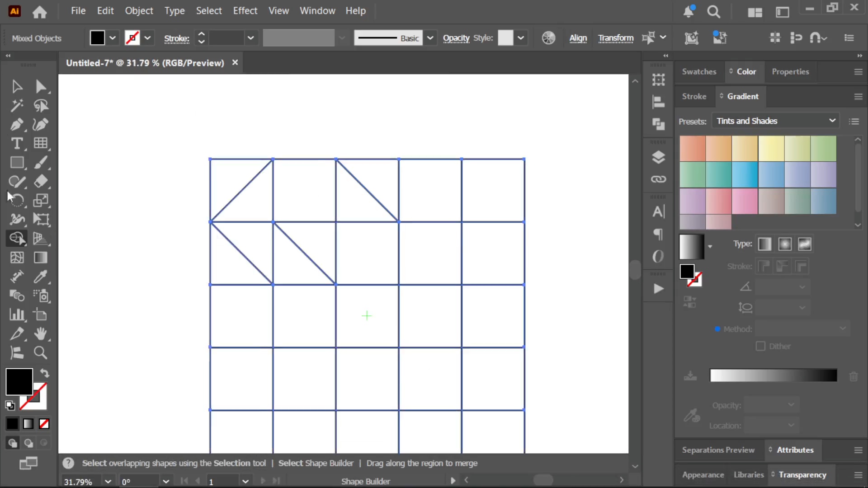Viewport: 868px width, 488px height.
Task: Open the File menu
Action: pos(78,11)
